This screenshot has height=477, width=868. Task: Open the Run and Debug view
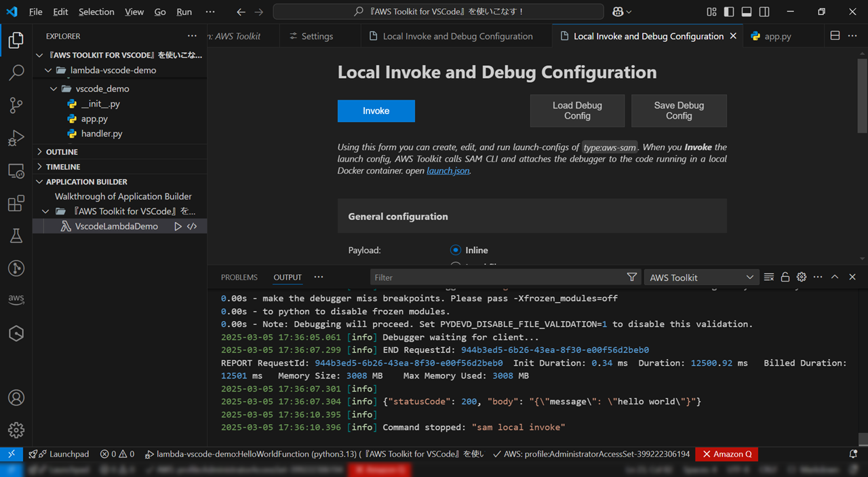(16, 138)
